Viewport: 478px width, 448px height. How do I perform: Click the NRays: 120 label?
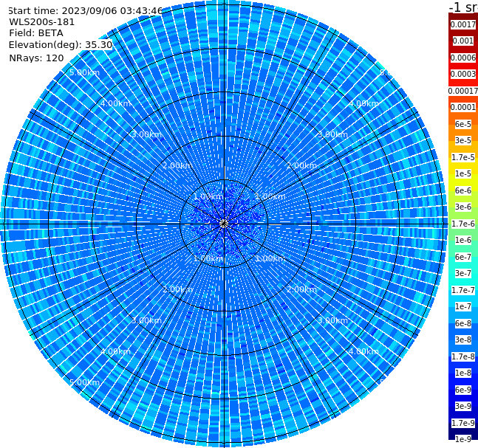coord(36,58)
